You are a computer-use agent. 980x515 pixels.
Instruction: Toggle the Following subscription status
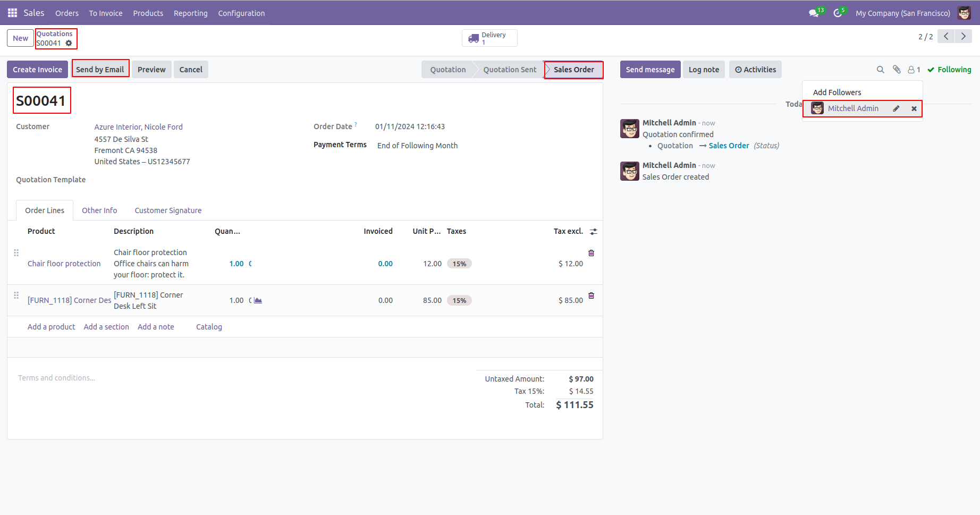tap(949, 70)
